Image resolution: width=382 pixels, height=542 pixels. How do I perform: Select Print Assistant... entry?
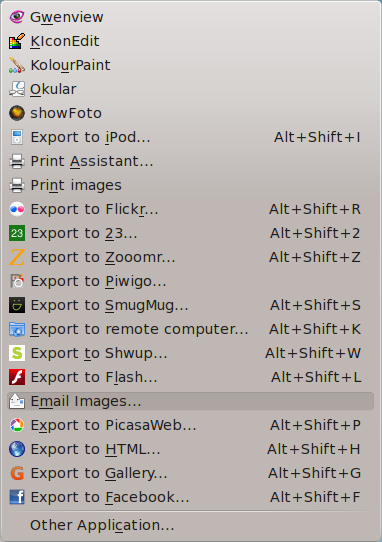pos(190,161)
